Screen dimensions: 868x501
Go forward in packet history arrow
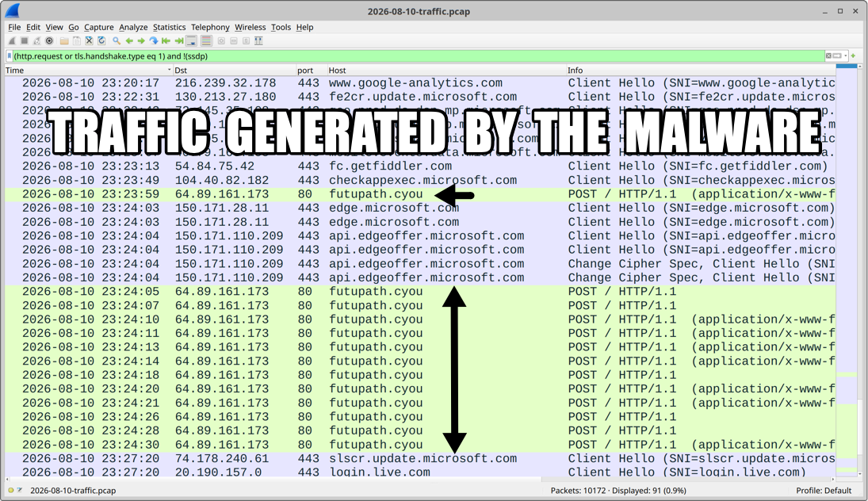141,41
